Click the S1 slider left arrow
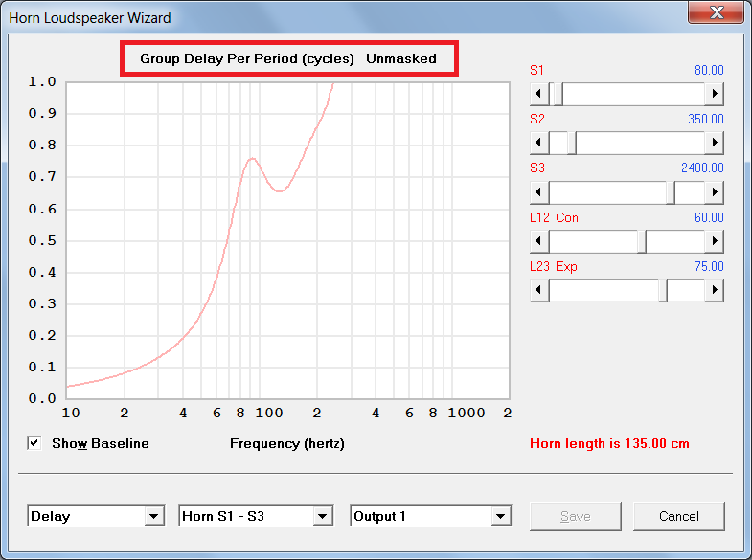Image resolution: width=752 pixels, height=560 pixels. (539, 94)
